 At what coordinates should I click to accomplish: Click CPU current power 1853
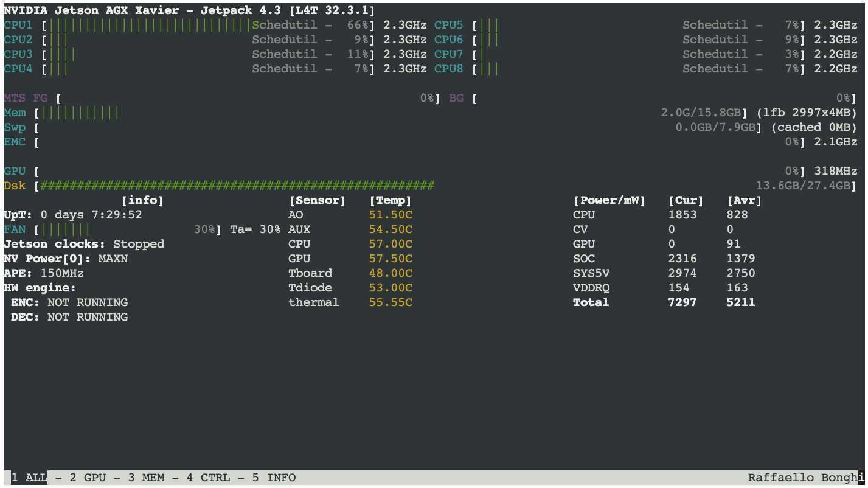click(682, 215)
